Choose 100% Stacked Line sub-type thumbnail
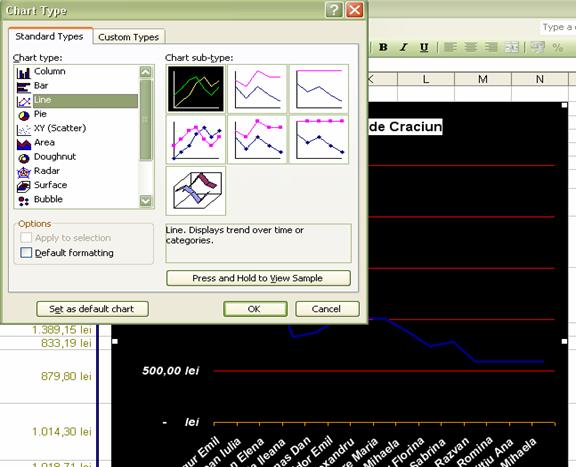 coord(319,89)
